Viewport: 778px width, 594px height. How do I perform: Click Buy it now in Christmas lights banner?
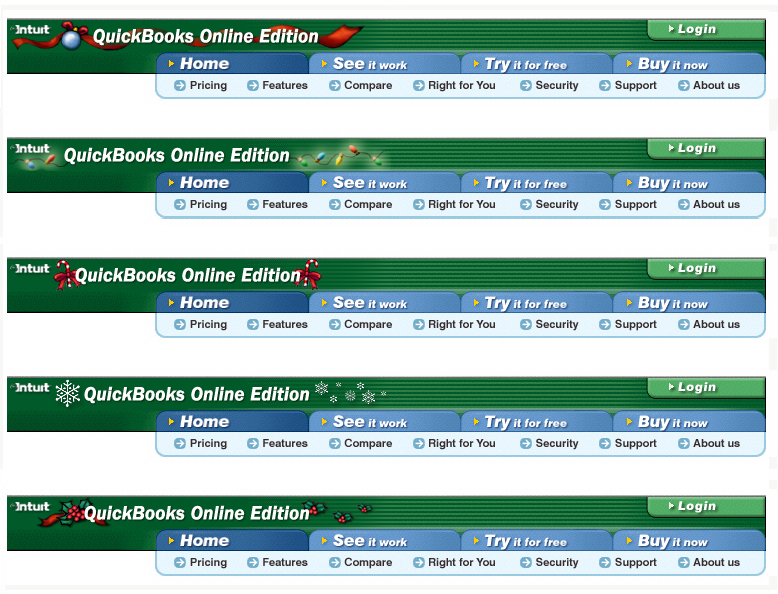(x=689, y=183)
